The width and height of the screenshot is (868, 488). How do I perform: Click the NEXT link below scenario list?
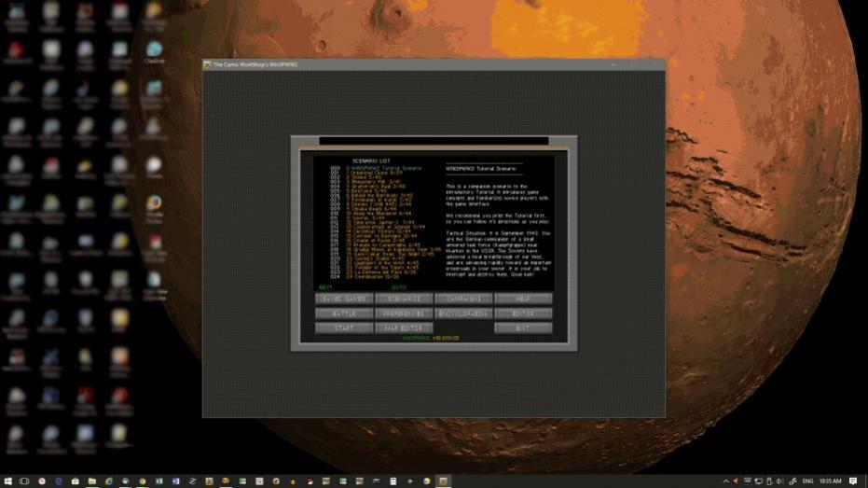(325, 287)
